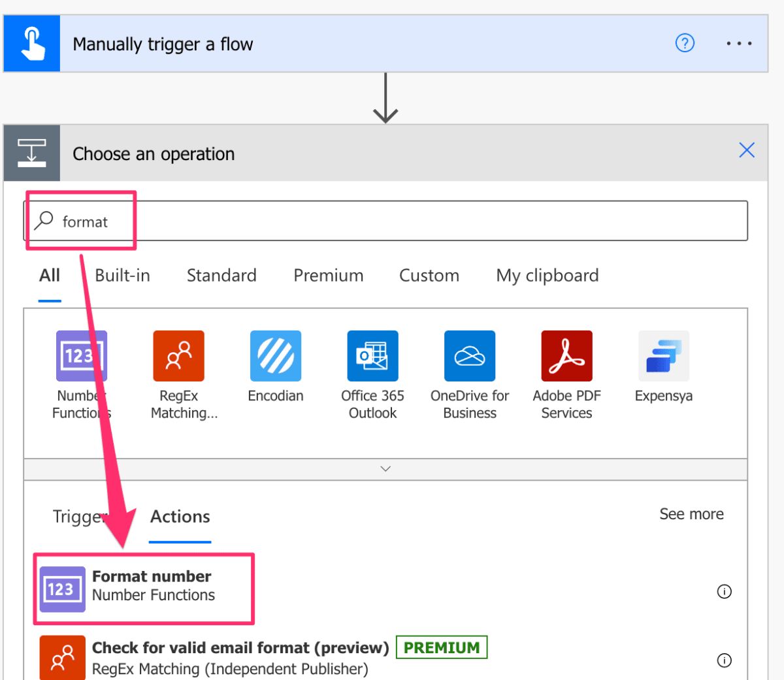784x680 pixels.
Task: View info about Check for valid email format
Action: coord(724,661)
